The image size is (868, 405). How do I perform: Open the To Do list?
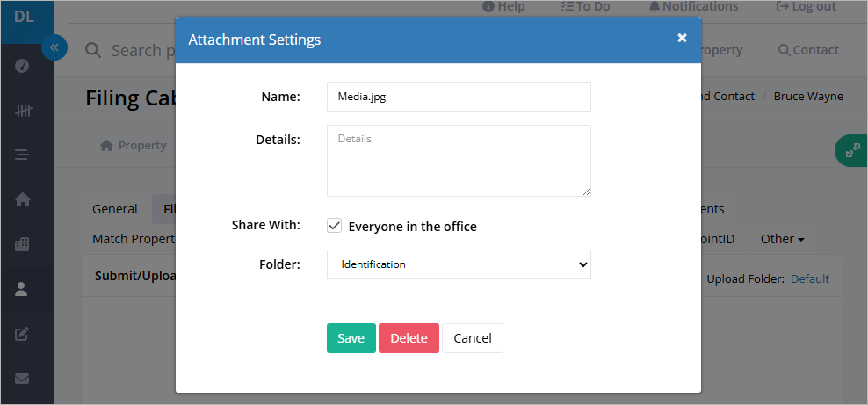coord(585,7)
